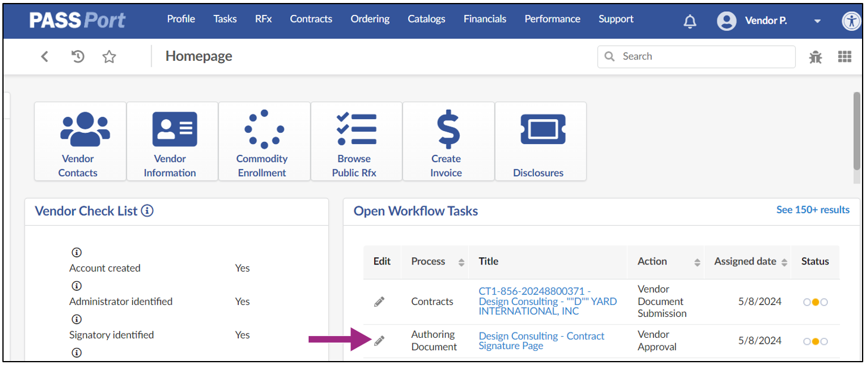Click the recent history clock icon
Image resolution: width=868 pixels, height=367 pixels.
(x=78, y=56)
